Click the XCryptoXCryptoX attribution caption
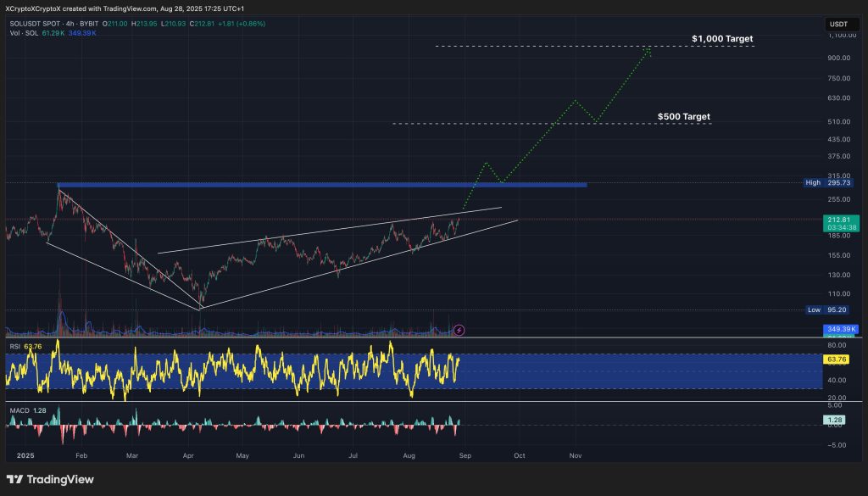 [125, 8]
